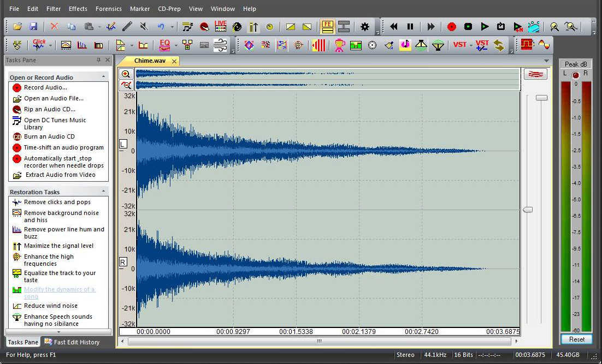The width and height of the screenshot is (602, 364).
Task: Click the EZ Clean toolbar icon
Action: 17,45
